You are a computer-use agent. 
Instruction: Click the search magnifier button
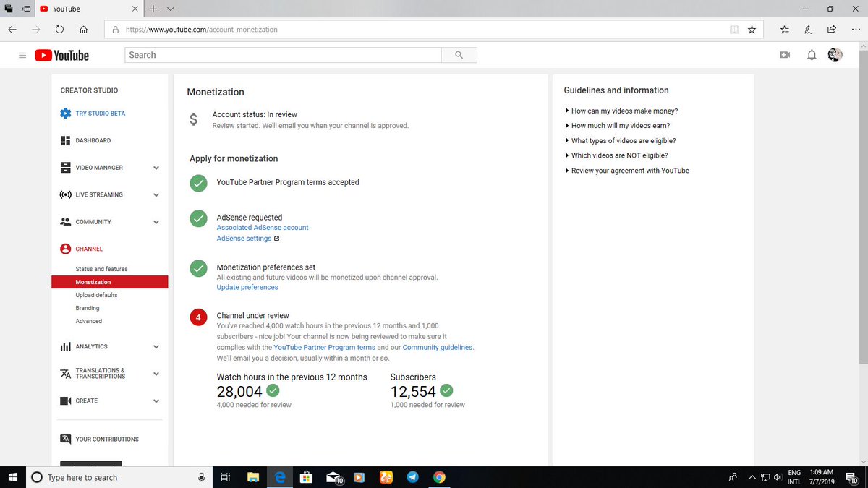[x=459, y=55]
